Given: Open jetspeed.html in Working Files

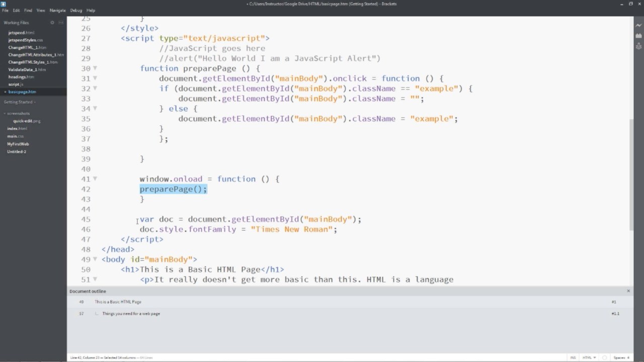Looking at the screenshot, I should pyautogui.click(x=21, y=33).
